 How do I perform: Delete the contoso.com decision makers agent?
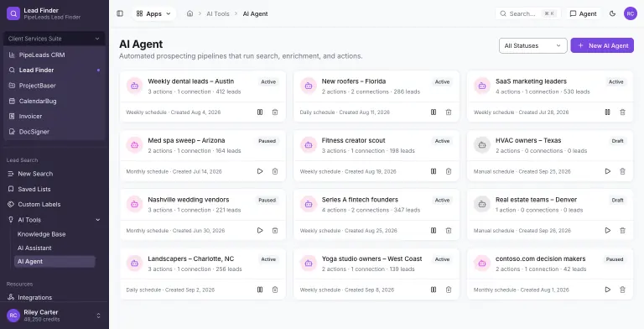click(623, 290)
